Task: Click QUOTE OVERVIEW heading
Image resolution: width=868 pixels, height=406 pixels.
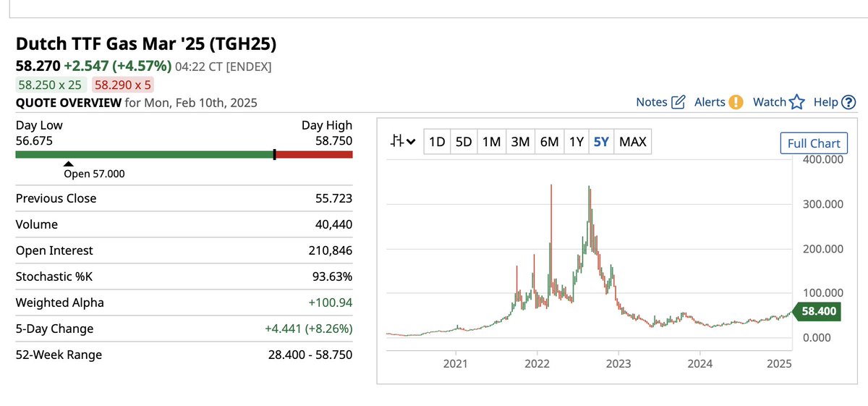Action: [69, 103]
